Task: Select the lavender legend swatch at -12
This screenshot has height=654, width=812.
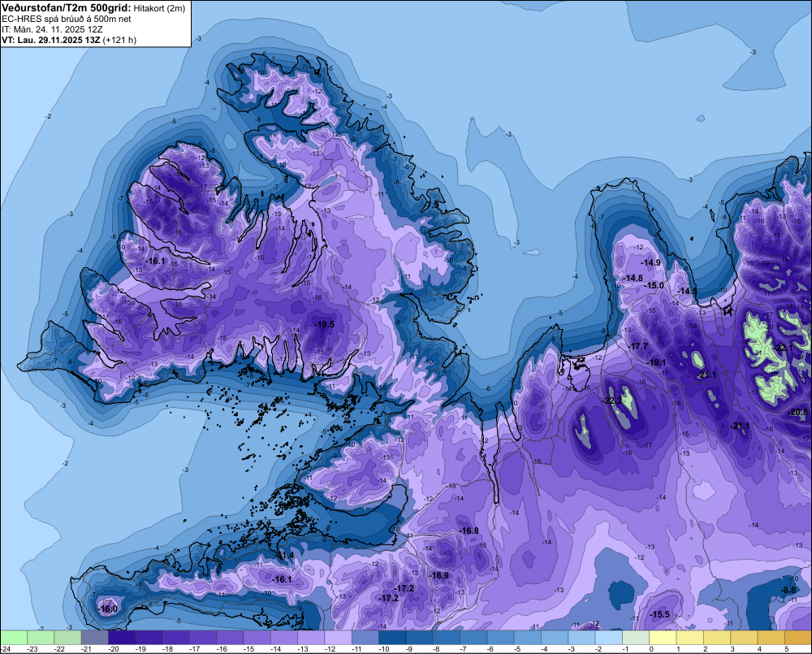Action: tap(338, 637)
